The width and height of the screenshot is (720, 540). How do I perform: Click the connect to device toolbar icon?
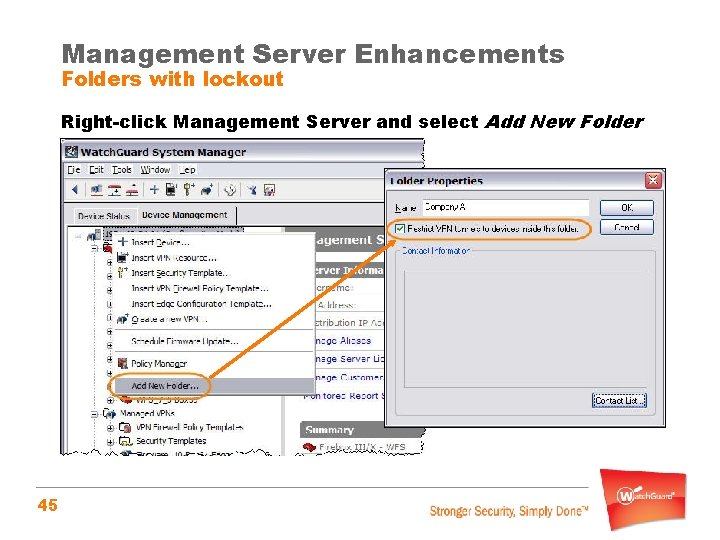coord(96,190)
